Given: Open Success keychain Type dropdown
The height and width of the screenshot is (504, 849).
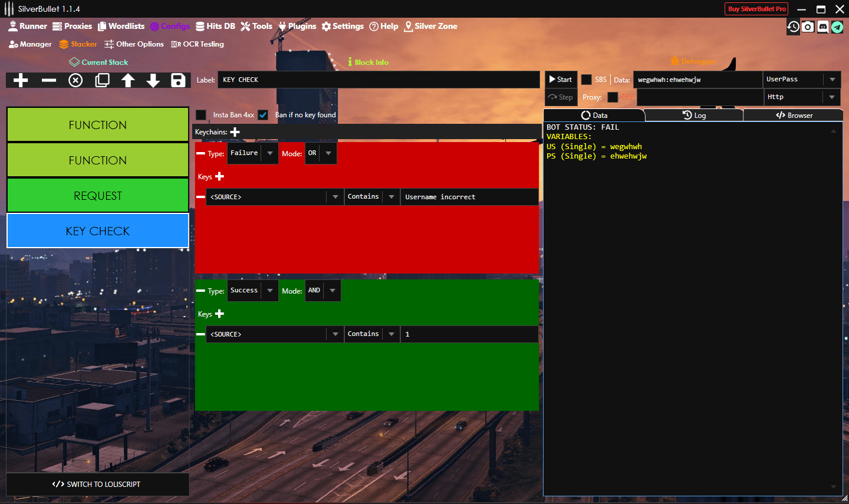Looking at the screenshot, I should (x=252, y=291).
